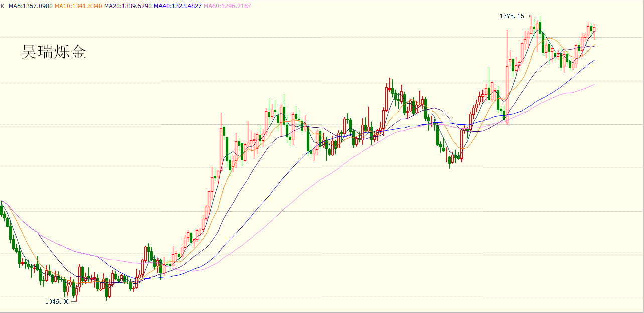Click the left start of the pink MA60 line
This screenshot has width=644, height=313.
coord(2,202)
